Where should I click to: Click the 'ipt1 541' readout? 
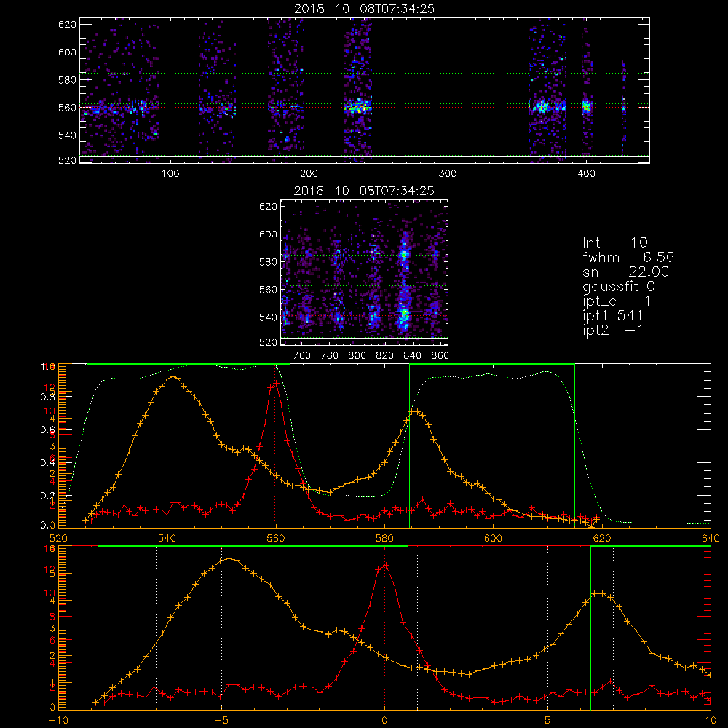[x=612, y=316]
